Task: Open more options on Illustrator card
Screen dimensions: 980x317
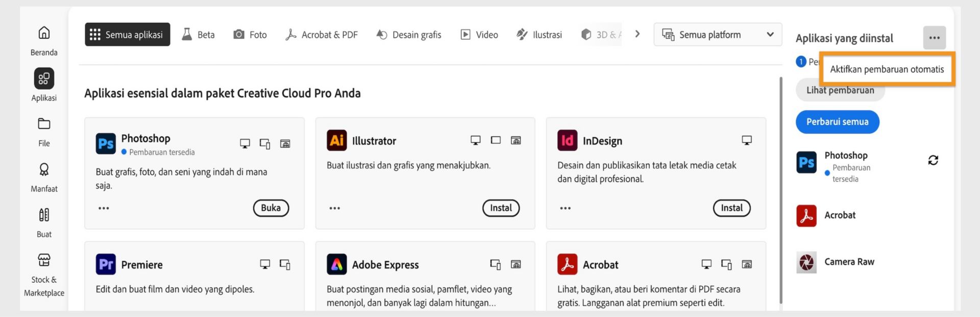Action: coord(334,208)
